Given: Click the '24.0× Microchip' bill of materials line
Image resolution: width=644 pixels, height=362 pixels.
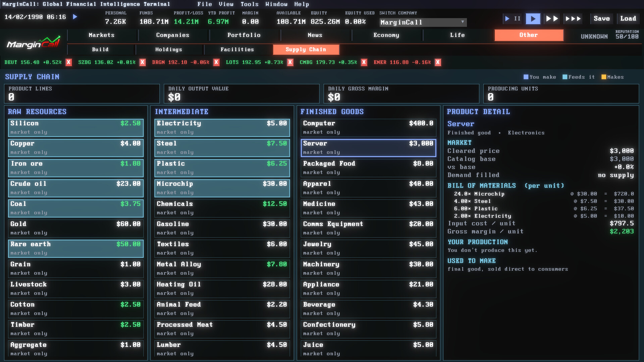Looking at the screenshot, I should tap(544, 194).
